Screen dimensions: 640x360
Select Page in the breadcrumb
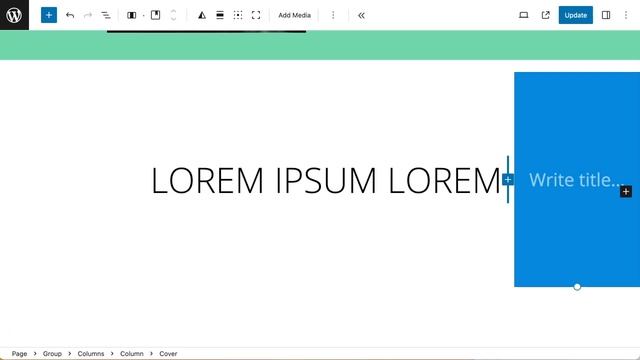point(19,353)
